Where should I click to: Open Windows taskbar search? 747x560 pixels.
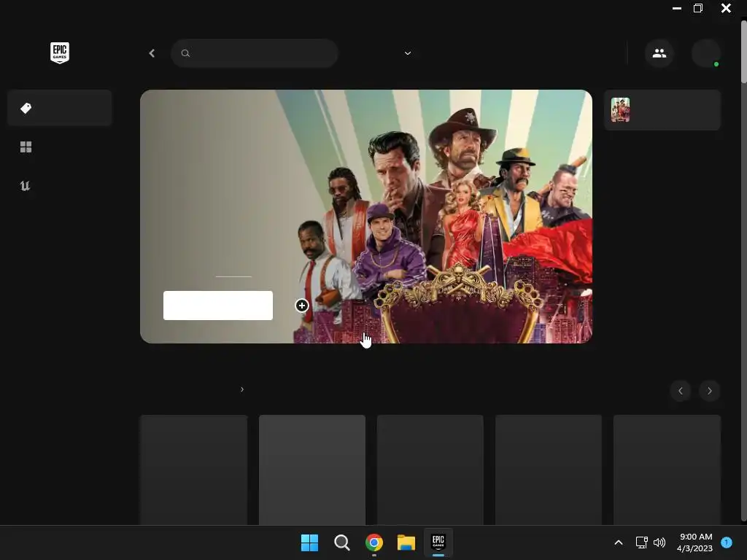(x=341, y=542)
